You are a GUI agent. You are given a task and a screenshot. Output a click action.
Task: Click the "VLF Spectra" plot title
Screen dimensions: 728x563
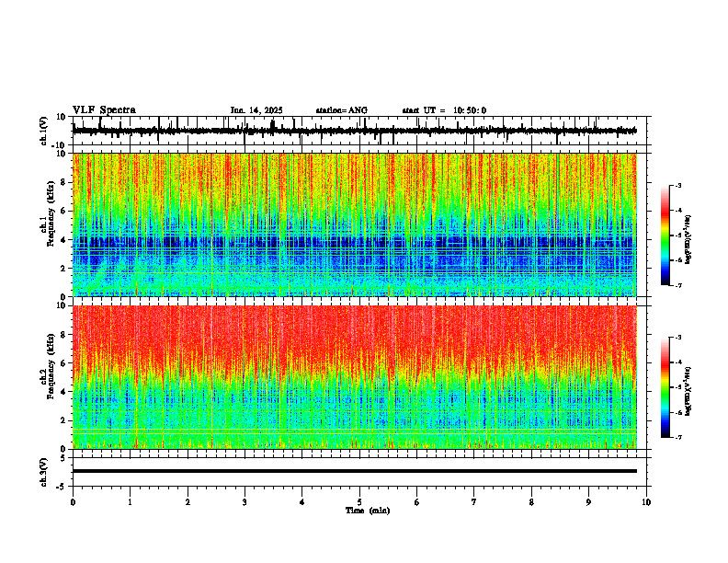pos(104,110)
